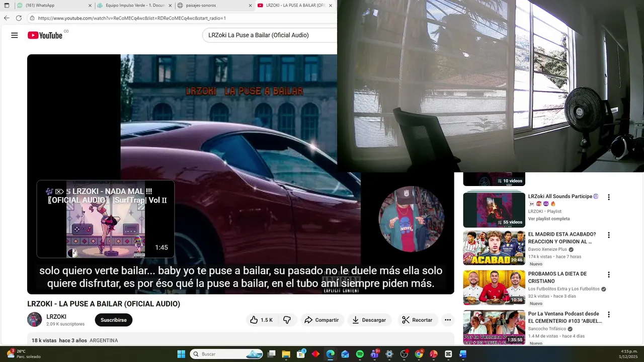644x362 pixels.
Task: Open Microsoft Teams from taskbar
Action: point(374,354)
